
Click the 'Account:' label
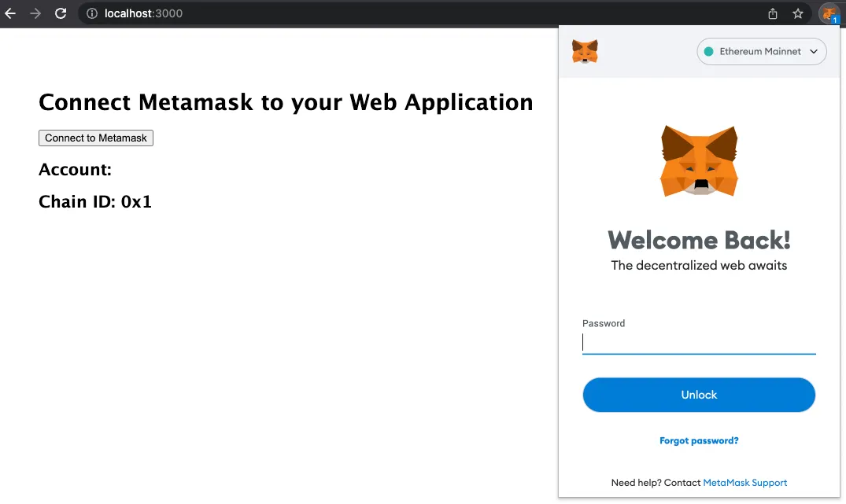point(75,170)
